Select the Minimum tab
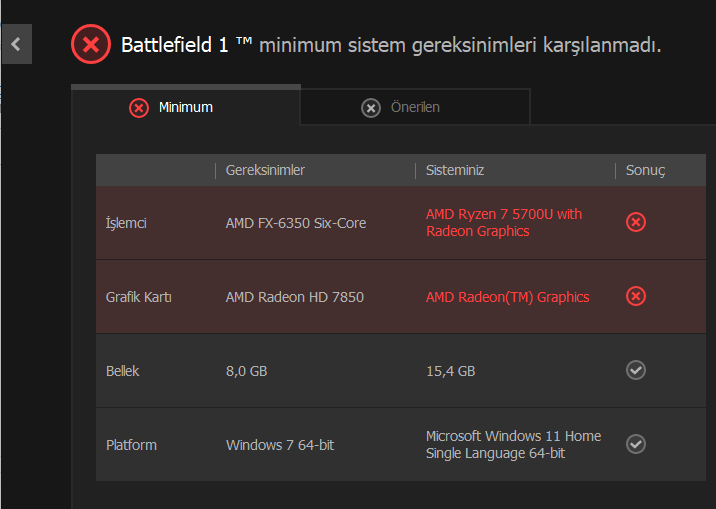 (185, 107)
